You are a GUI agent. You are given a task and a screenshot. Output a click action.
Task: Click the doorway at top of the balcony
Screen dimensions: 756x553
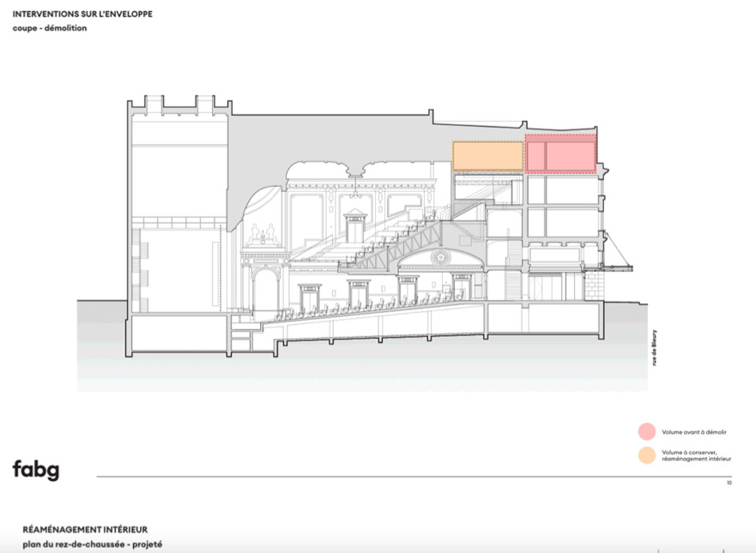point(354,226)
